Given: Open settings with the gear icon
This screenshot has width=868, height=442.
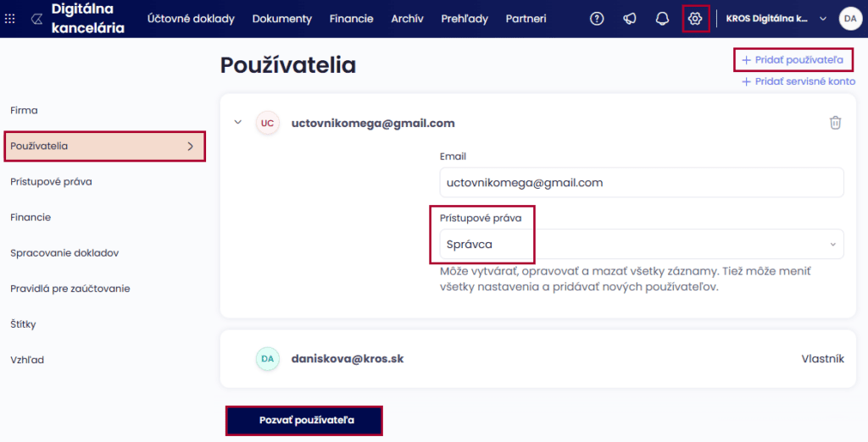Looking at the screenshot, I should tap(696, 19).
